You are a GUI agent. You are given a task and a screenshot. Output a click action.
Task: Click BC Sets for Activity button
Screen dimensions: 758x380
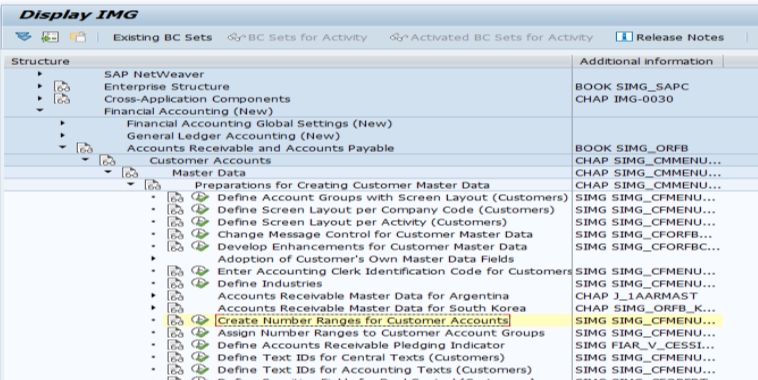pyautogui.click(x=297, y=37)
